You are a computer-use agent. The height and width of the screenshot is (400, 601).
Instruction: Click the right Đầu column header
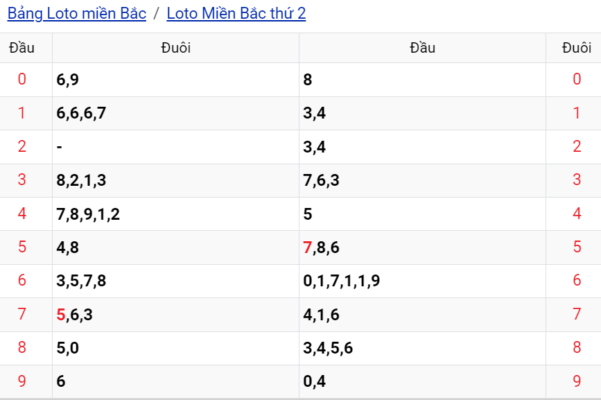[423, 48]
